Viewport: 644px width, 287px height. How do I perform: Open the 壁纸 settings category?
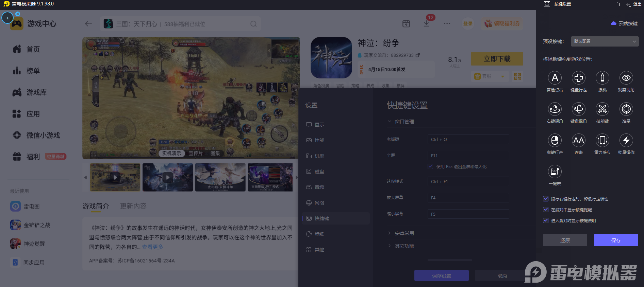336,234
